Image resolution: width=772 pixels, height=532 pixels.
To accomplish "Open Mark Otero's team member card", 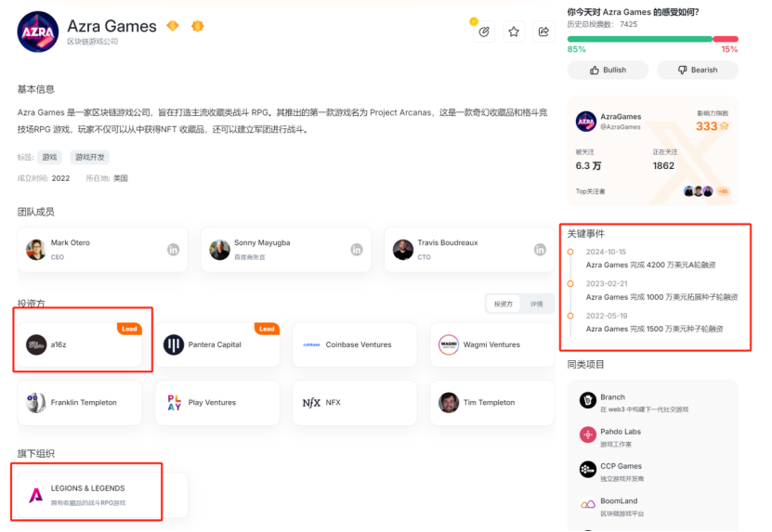I will [102, 250].
